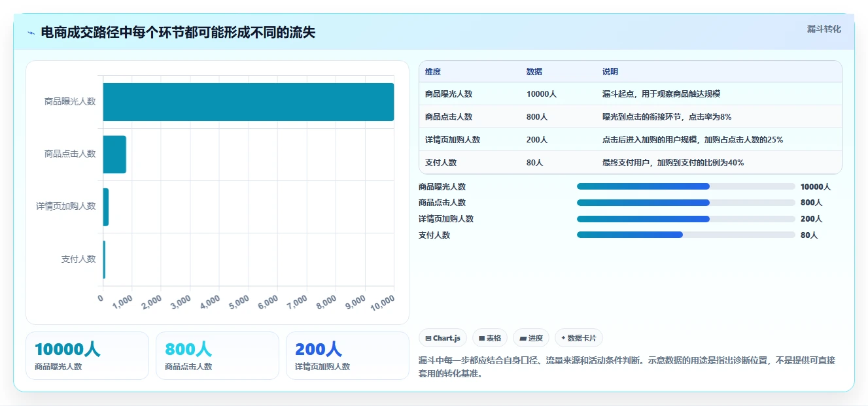Click the 数据卡片 chip's star icon

coord(563,338)
